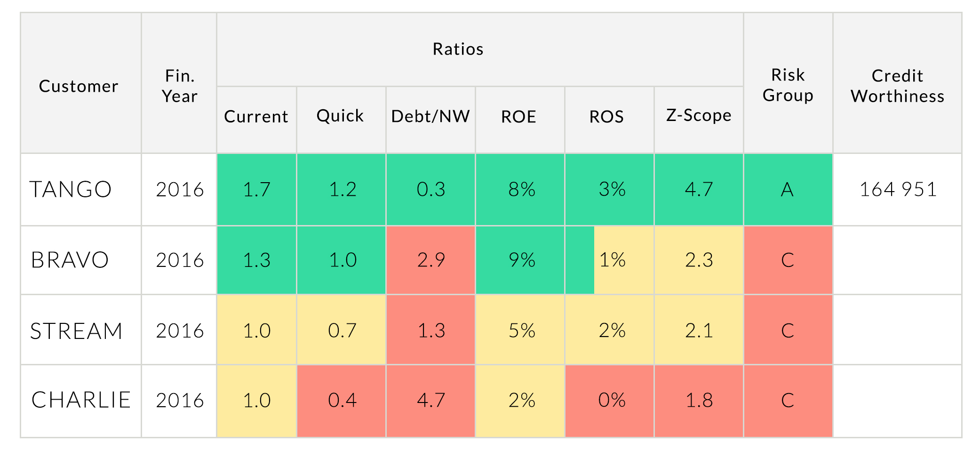Screen dimensions: 980x451
Task: Select the ROE column header
Action: pos(519,116)
